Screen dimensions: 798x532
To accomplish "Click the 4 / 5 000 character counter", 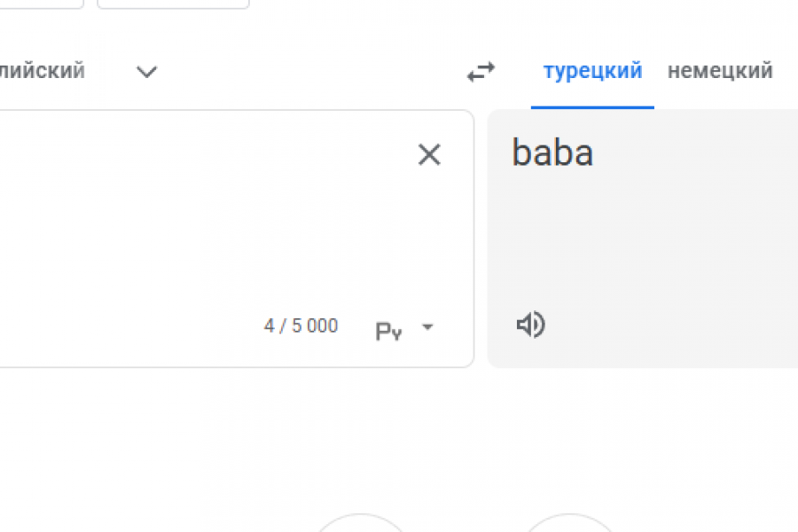I will 301,326.
